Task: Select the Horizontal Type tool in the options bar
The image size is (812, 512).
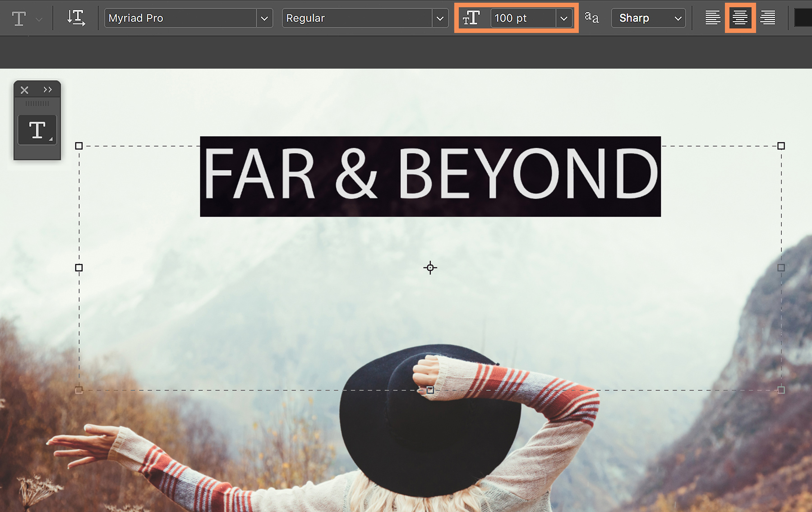Action: point(18,18)
